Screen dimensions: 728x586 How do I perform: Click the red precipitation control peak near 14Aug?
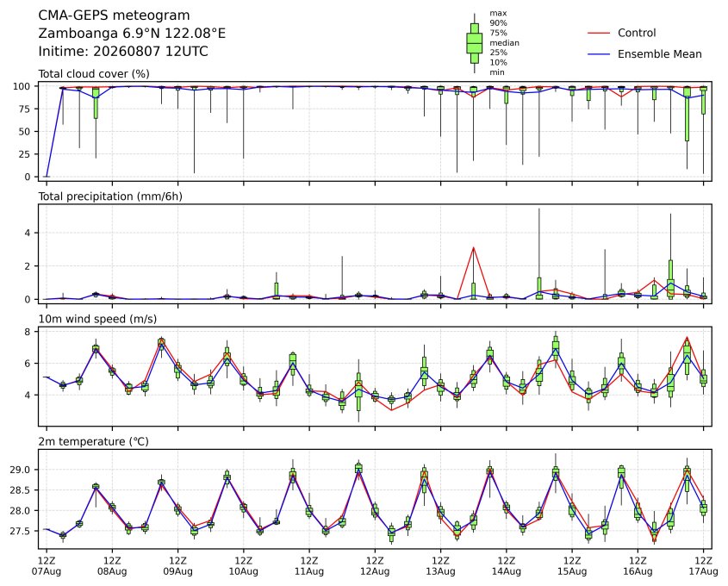(x=474, y=248)
